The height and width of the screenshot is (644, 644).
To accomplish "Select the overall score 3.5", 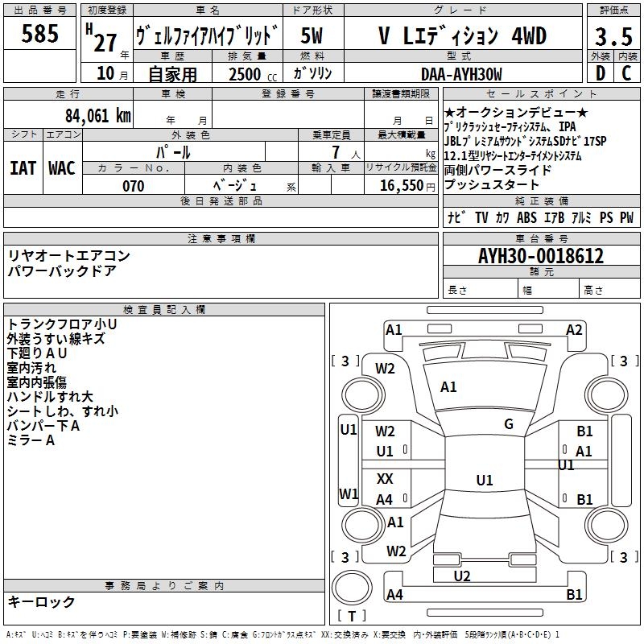I will [x=613, y=36].
